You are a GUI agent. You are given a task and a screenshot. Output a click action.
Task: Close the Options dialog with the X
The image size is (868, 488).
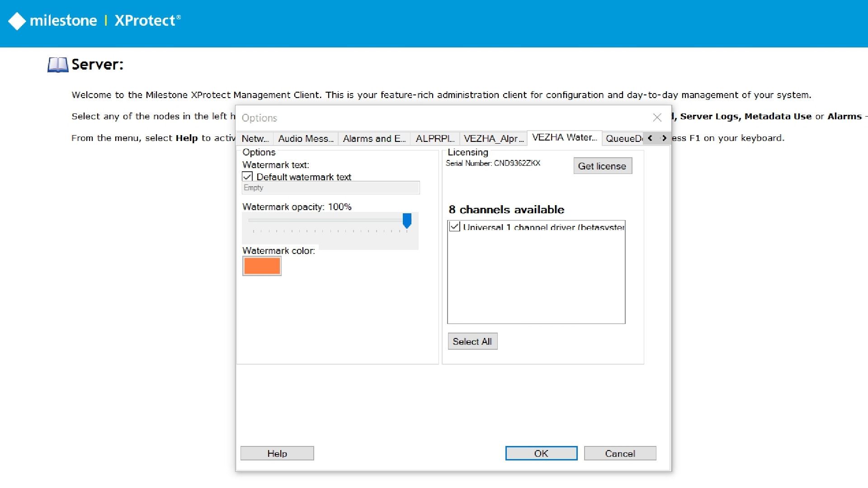click(x=657, y=117)
